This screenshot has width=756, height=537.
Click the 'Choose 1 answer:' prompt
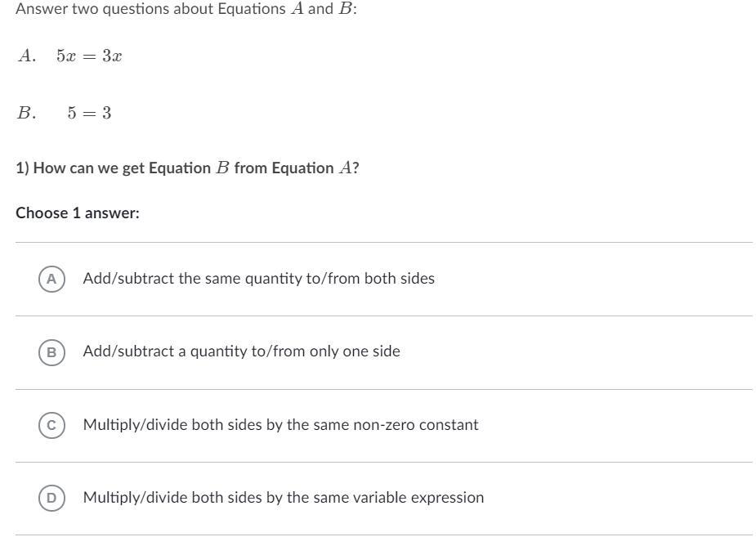point(78,213)
